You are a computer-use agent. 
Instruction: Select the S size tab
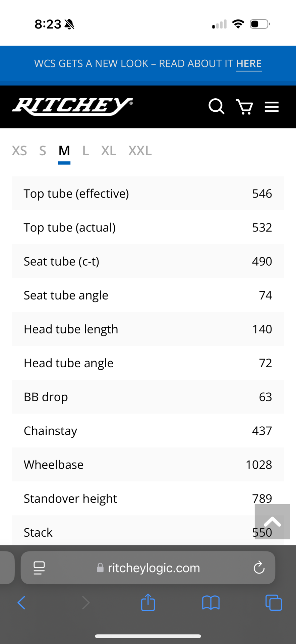pos(43,151)
